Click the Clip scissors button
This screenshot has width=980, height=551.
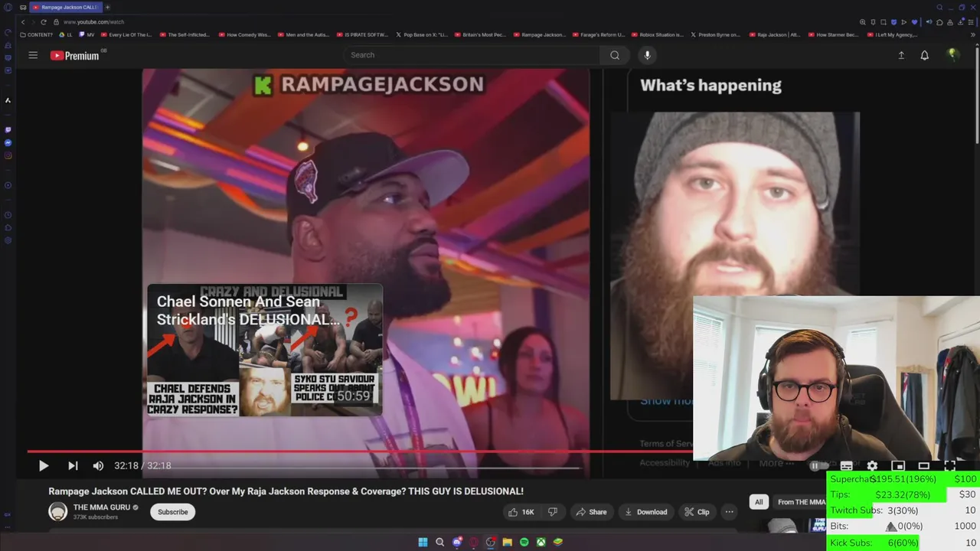point(697,512)
